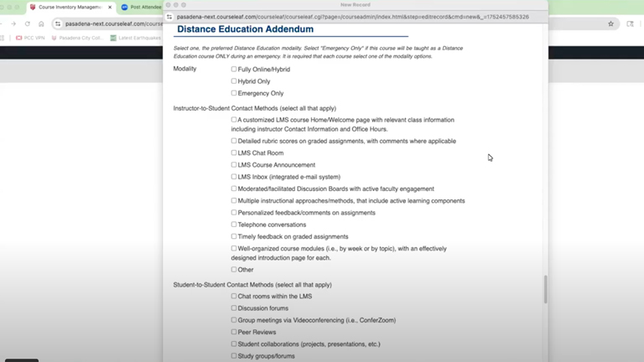Tick the Other contact method checkbox
This screenshot has width=644, height=362.
pos(234,269)
